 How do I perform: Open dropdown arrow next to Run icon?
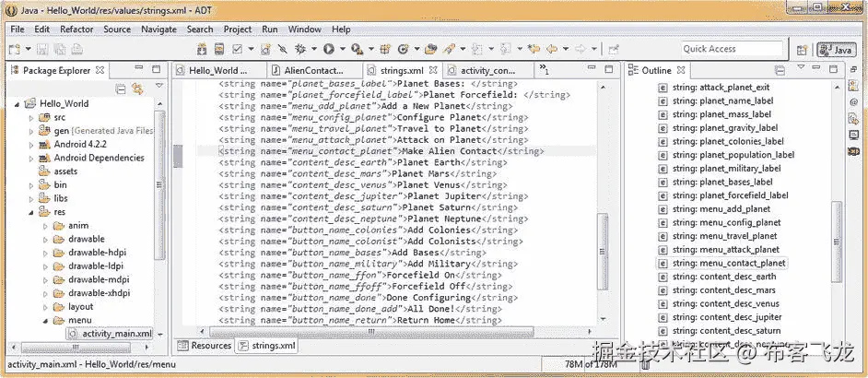[x=342, y=50]
